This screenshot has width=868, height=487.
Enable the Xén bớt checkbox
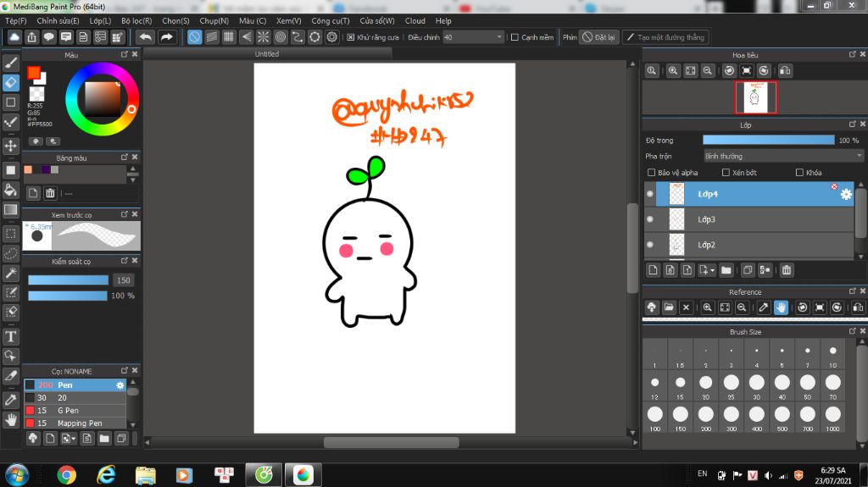coord(726,173)
